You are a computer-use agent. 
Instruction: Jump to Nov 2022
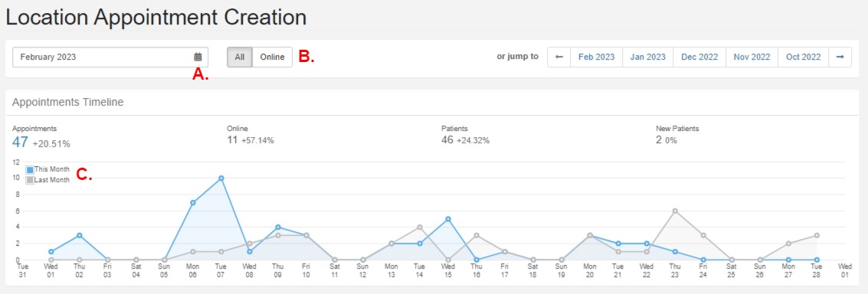pyautogui.click(x=752, y=57)
